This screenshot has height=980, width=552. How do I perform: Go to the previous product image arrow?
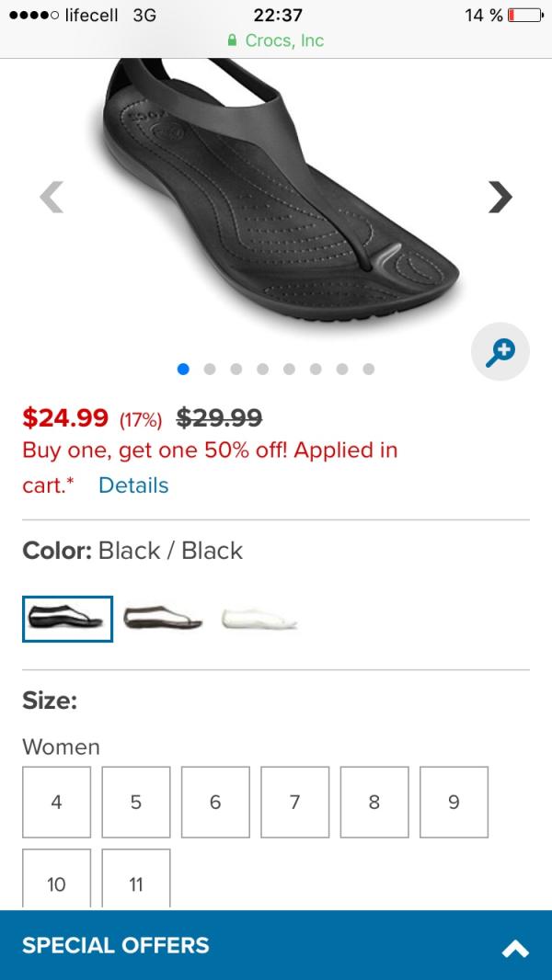(x=52, y=196)
